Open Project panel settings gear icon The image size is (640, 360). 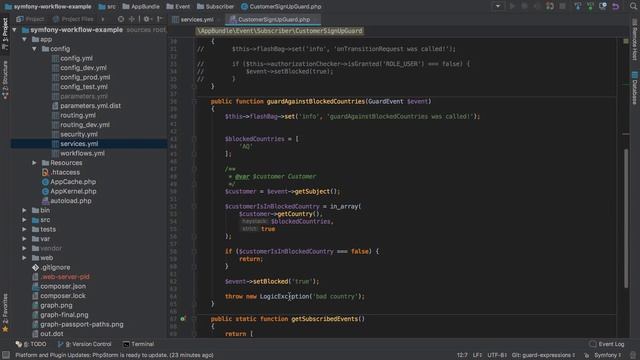[147, 19]
